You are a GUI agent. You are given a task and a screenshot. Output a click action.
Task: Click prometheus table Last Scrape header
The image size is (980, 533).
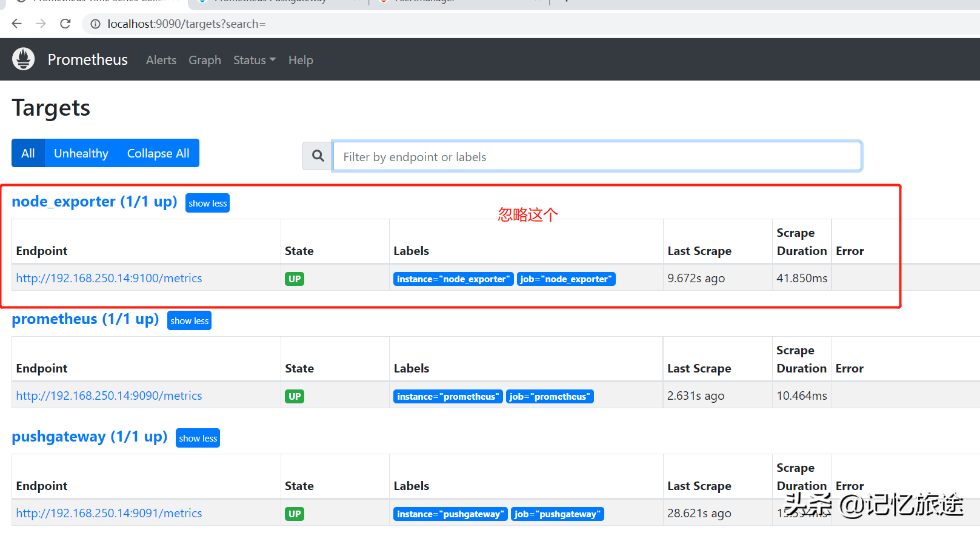pos(699,368)
